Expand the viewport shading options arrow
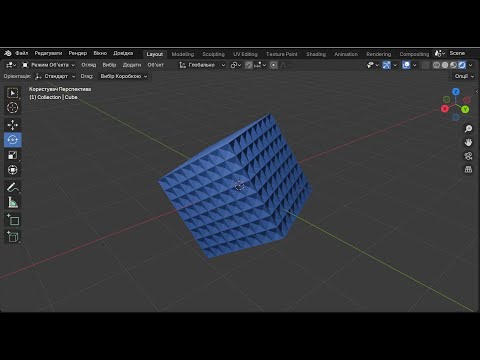Viewport: 480px width, 360px height. pos(471,65)
